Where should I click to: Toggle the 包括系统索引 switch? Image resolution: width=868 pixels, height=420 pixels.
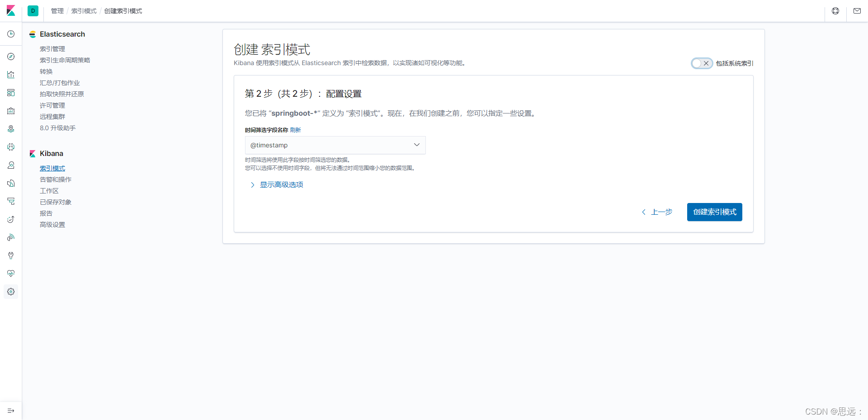[702, 63]
